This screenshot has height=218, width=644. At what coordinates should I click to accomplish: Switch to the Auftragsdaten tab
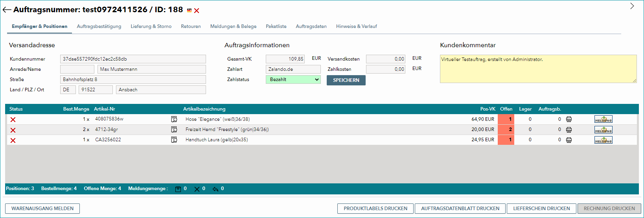(311, 26)
